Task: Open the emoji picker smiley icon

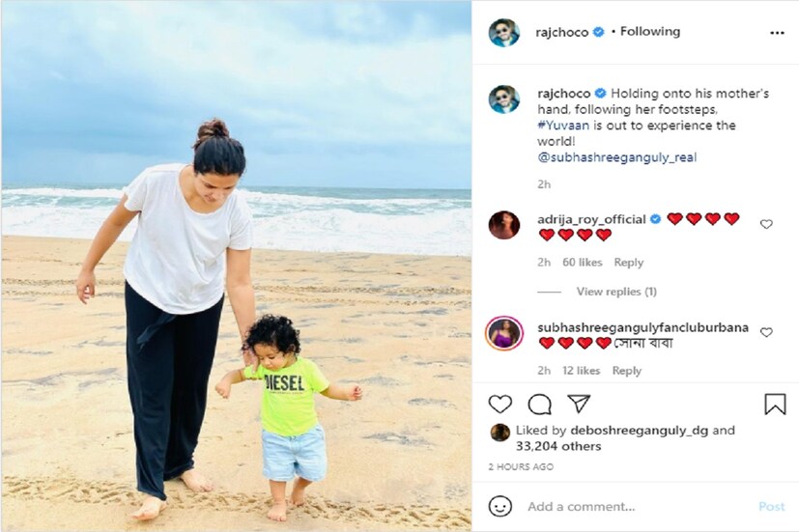Action: 499,506
